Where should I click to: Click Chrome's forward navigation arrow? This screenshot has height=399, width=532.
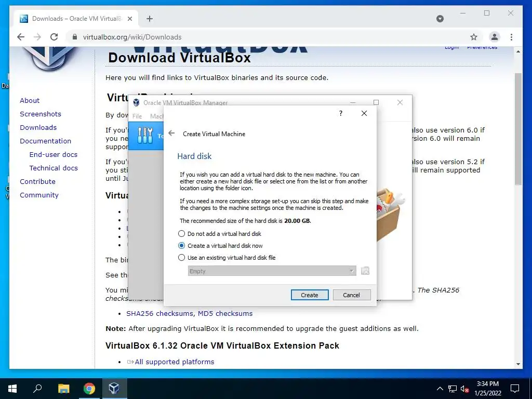37,37
